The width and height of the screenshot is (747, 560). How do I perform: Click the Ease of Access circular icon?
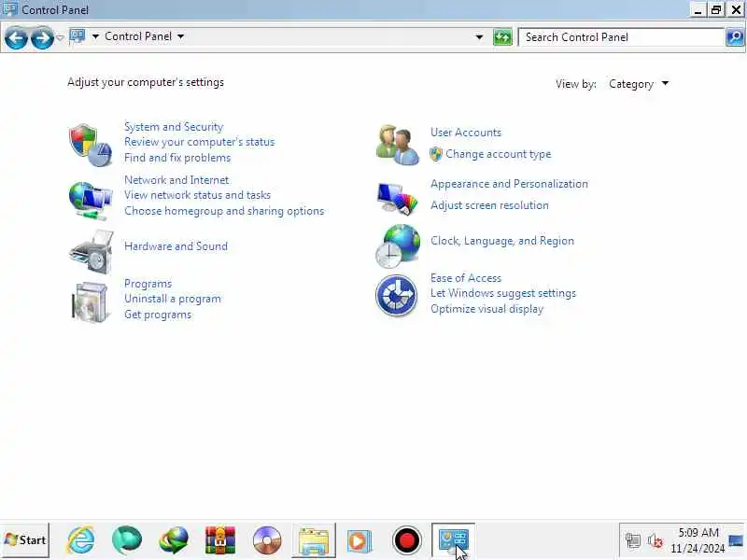point(396,296)
